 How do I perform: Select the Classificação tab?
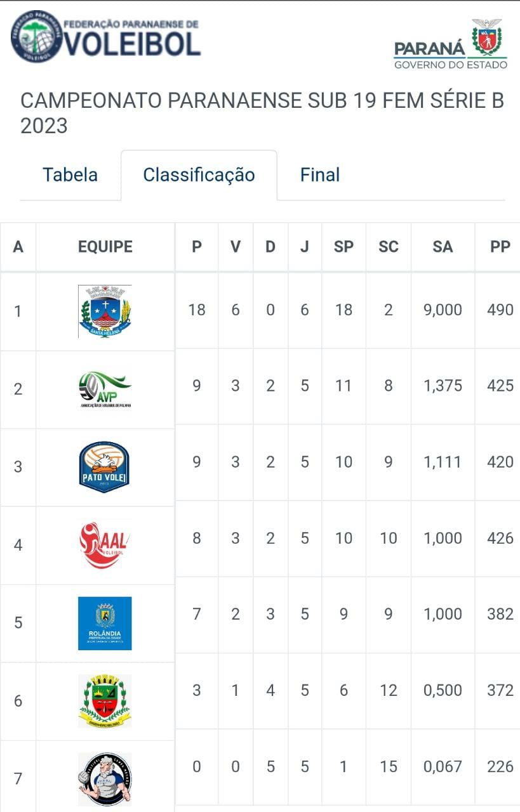click(x=199, y=175)
